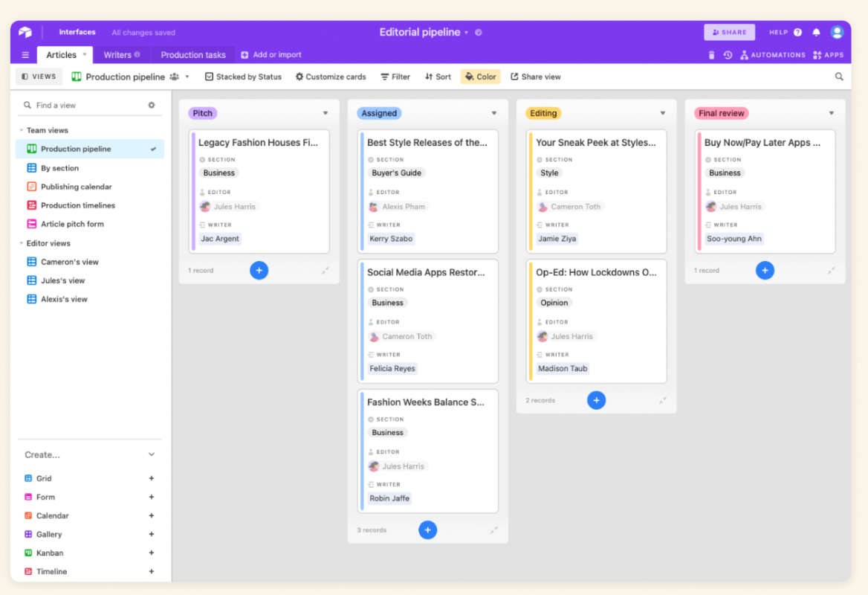The height and width of the screenshot is (595, 868).
Task: Open the Legacy Fashion Houses card
Action: pos(259,192)
